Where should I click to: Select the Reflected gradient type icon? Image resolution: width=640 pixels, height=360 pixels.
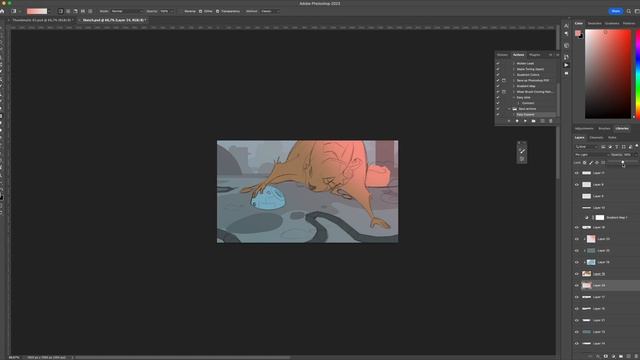tap(83, 11)
